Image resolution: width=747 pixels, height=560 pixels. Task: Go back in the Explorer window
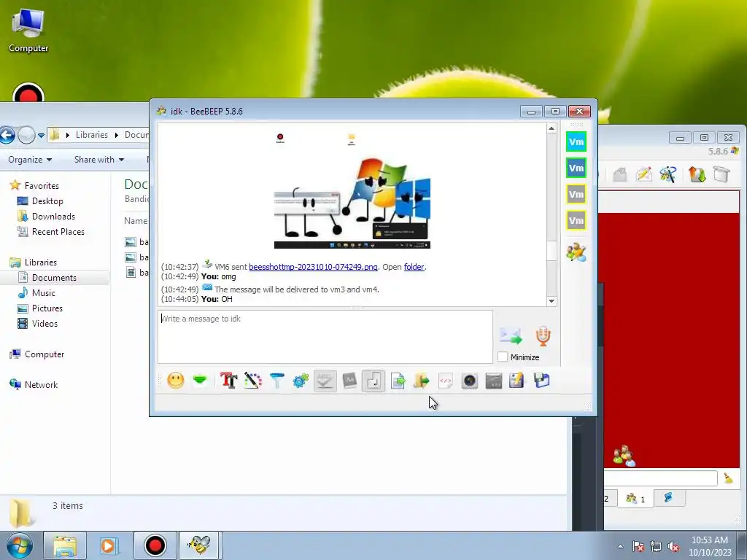click(x=7, y=135)
